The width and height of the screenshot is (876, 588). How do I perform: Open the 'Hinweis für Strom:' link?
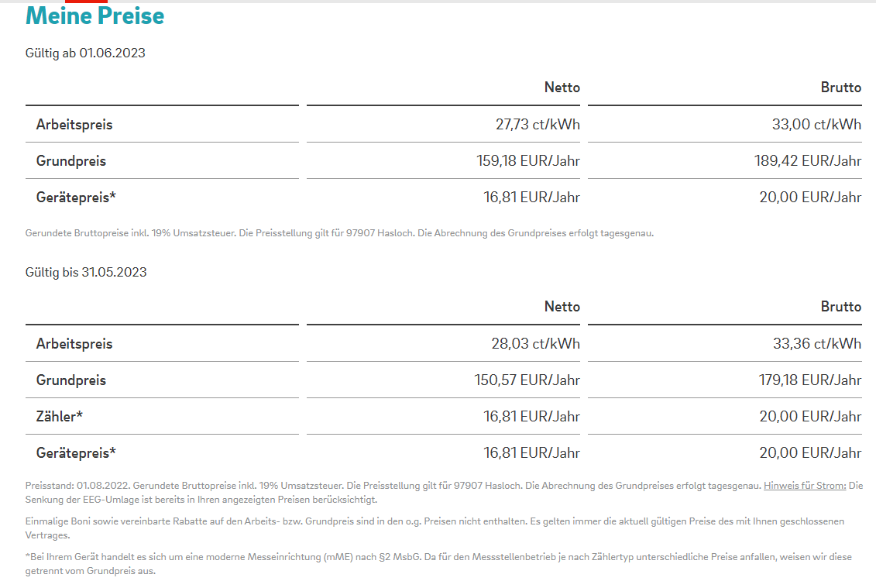[x=805, y=486]
